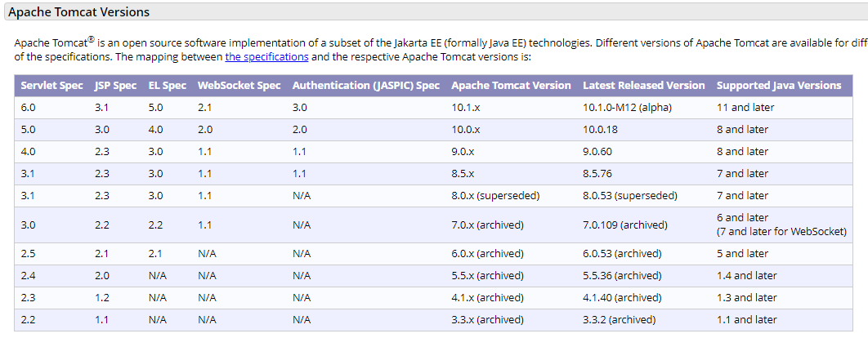Select the 3.3.2 (archived) cell
Viewport: 868px width, 338px height.
click(x=619, y=320)
